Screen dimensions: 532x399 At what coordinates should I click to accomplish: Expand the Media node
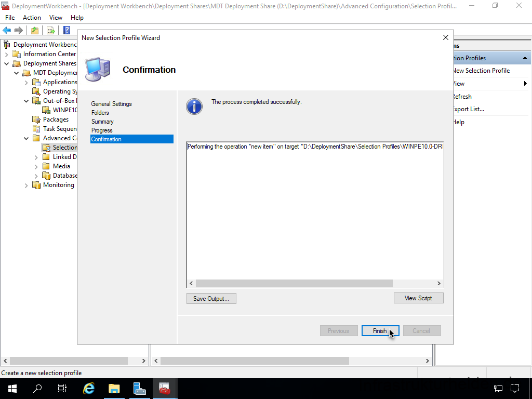(36, 167)
